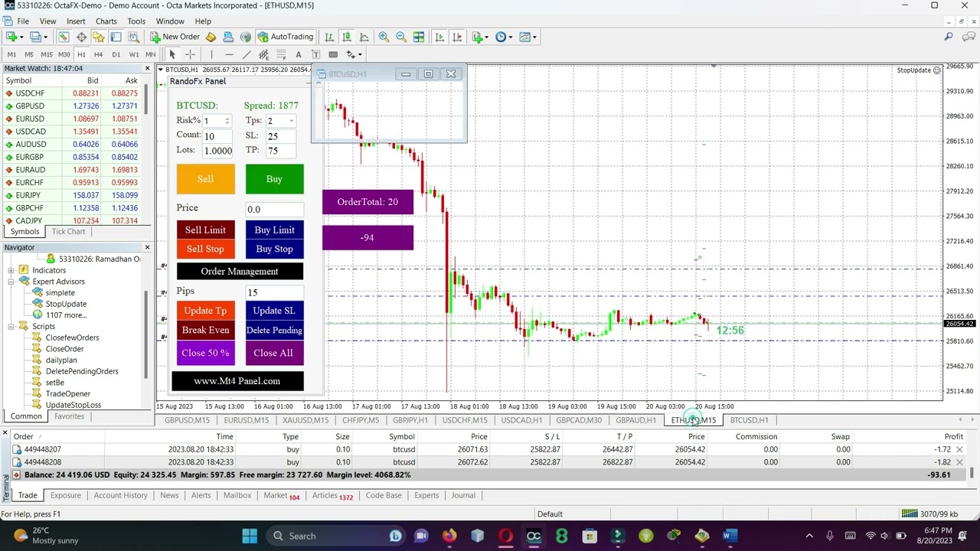The width and height of the screenshot is (980, 551).
Task: Select the trendline drawing tool
Action: coord(247,54)
